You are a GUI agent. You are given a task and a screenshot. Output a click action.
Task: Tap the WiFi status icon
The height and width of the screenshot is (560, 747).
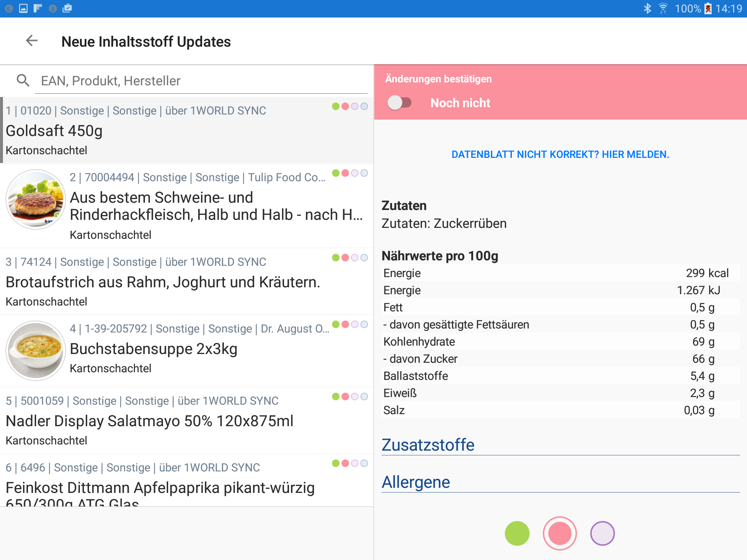click(663, 8)
